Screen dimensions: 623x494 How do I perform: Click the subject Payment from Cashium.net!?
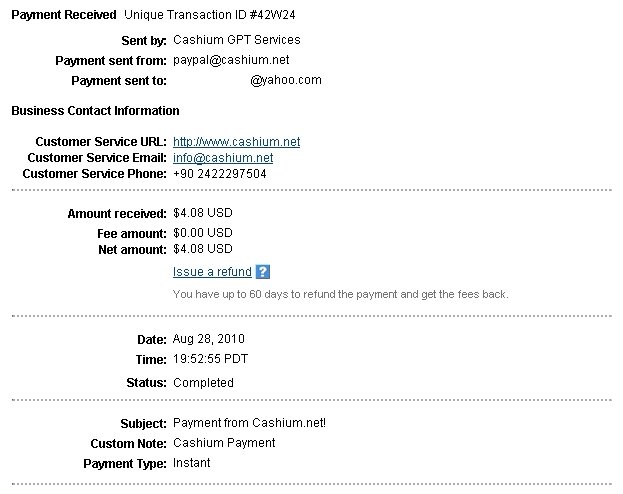250,423
